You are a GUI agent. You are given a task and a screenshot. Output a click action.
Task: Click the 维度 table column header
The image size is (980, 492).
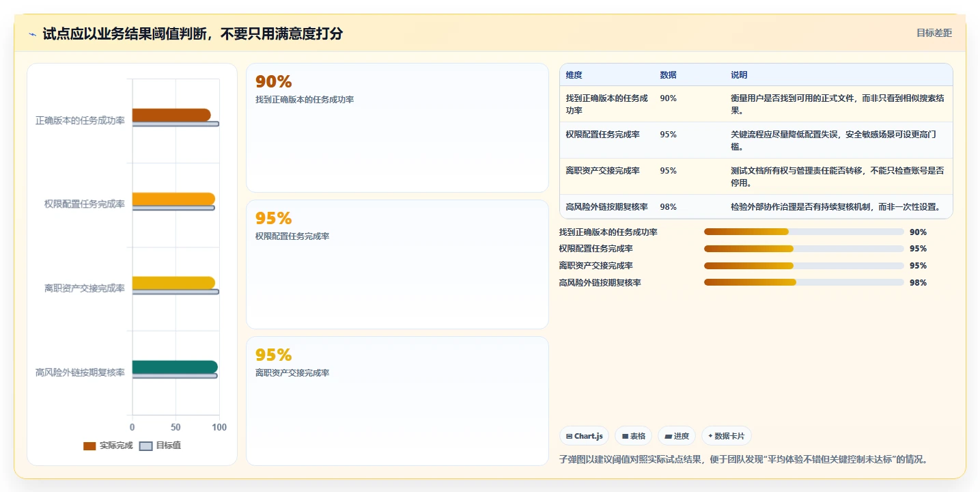(x=574, y=75)
